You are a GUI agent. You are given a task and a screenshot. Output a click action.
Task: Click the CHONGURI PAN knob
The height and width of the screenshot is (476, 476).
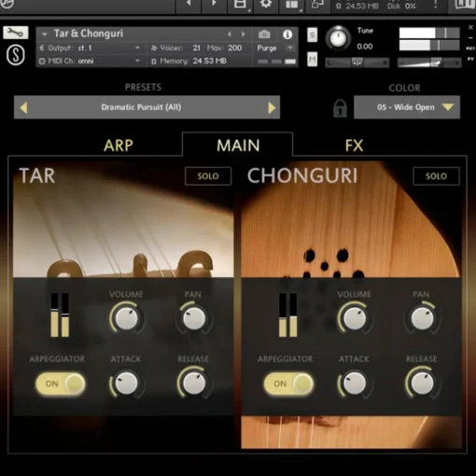pos(422,318)
